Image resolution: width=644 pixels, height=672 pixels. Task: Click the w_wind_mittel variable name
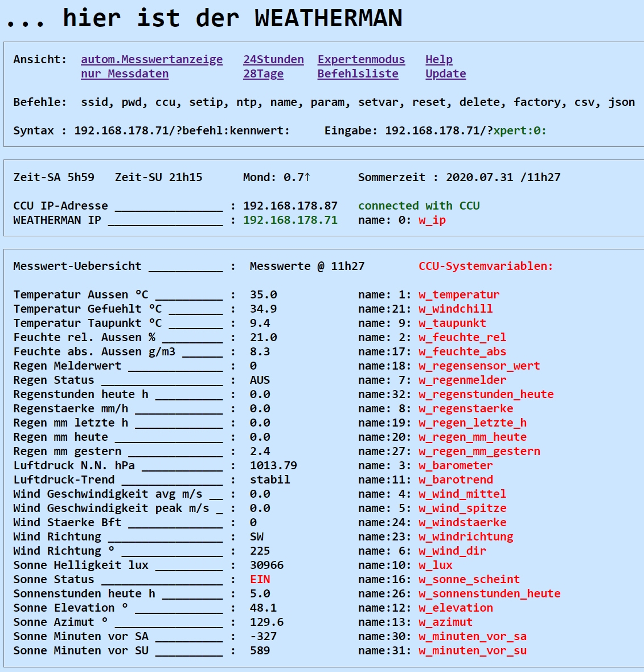pyautogui.click(x=462, y=494)
